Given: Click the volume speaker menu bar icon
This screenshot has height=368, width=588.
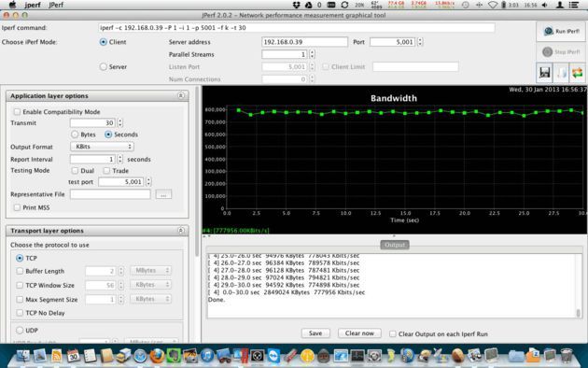Looking at the screenshot, I should 545,5.
